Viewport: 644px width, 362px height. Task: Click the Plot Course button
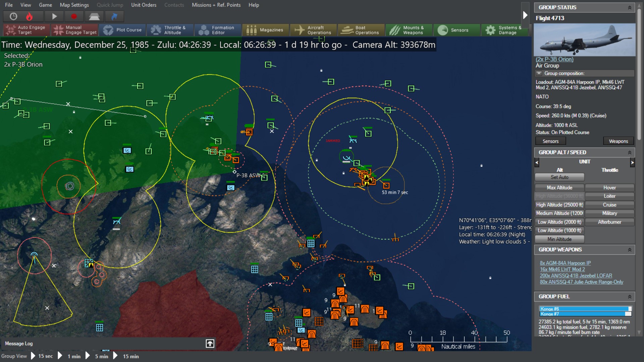coord(122,30)
